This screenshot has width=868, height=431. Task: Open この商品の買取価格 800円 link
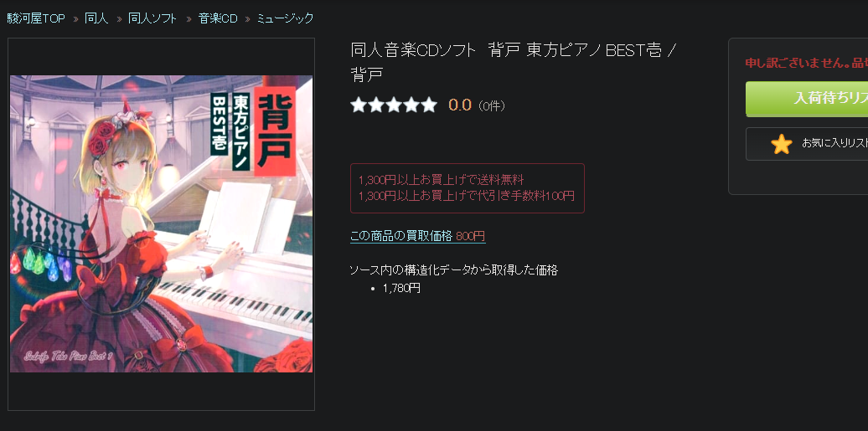tap(418, 236)
